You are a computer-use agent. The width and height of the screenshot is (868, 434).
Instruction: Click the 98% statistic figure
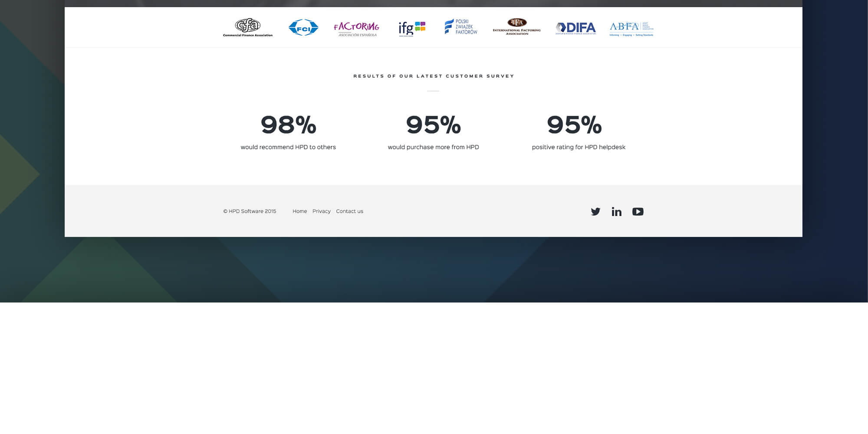[x=288, y=125]
